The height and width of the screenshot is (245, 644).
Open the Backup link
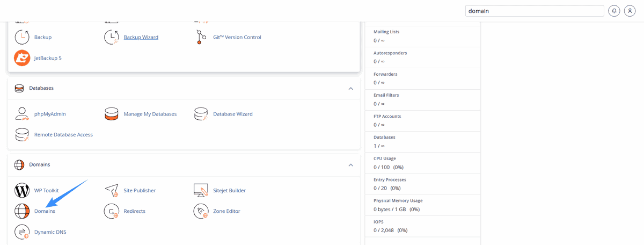[x=43, y=37]
